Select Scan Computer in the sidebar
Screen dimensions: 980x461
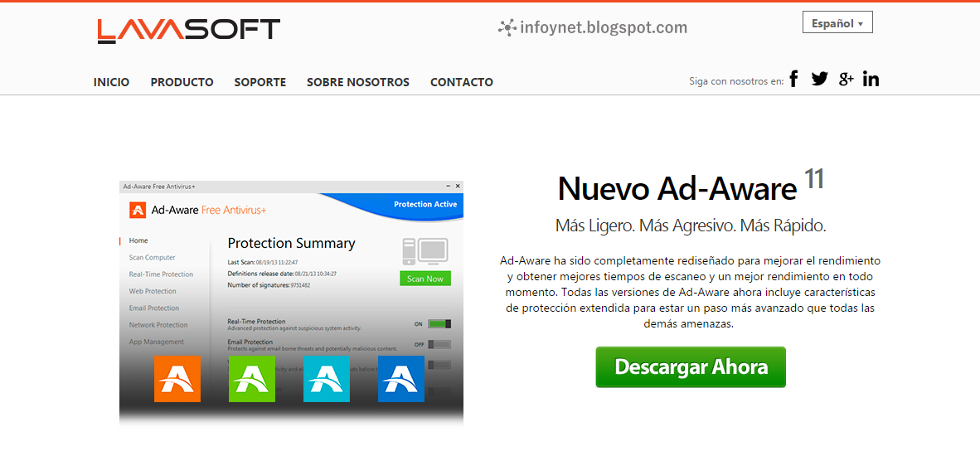(152, 257)
